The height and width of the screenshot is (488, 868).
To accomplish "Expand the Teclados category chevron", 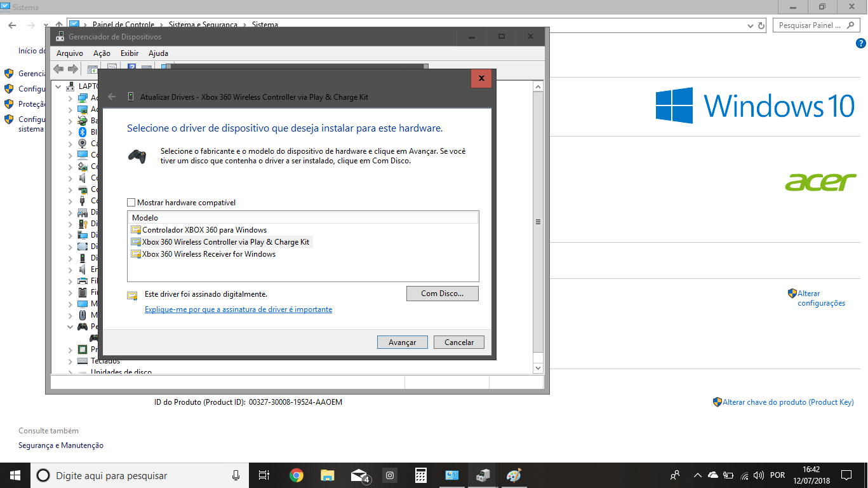I will pyautogui.click(x=70, y=361).
